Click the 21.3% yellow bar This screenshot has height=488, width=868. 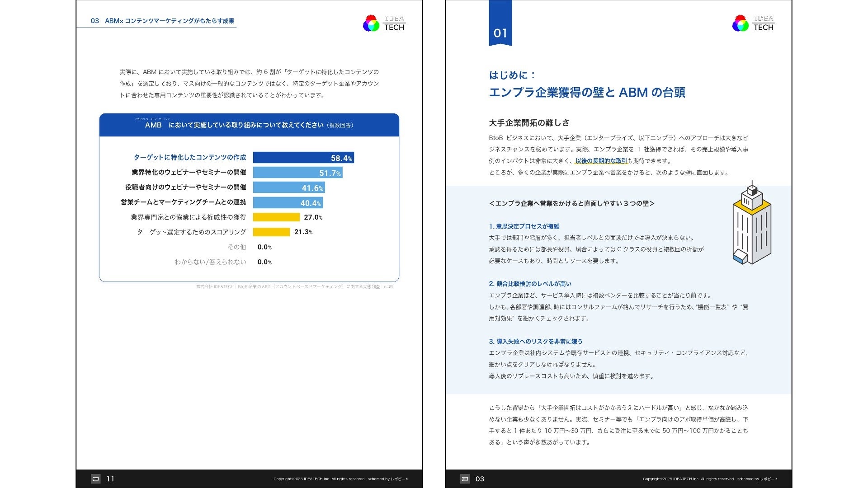tap(271, 232)
